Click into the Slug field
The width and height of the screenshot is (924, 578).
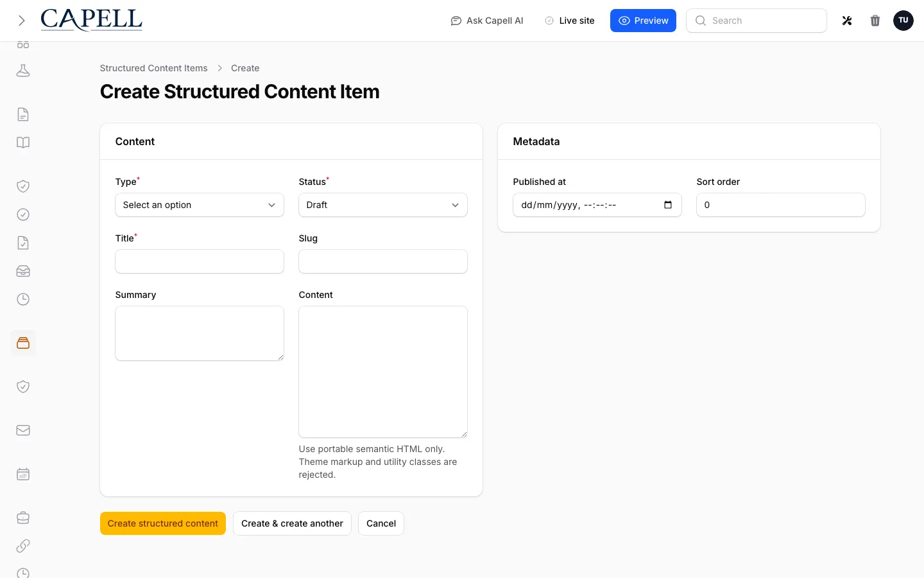pos(383,261)
